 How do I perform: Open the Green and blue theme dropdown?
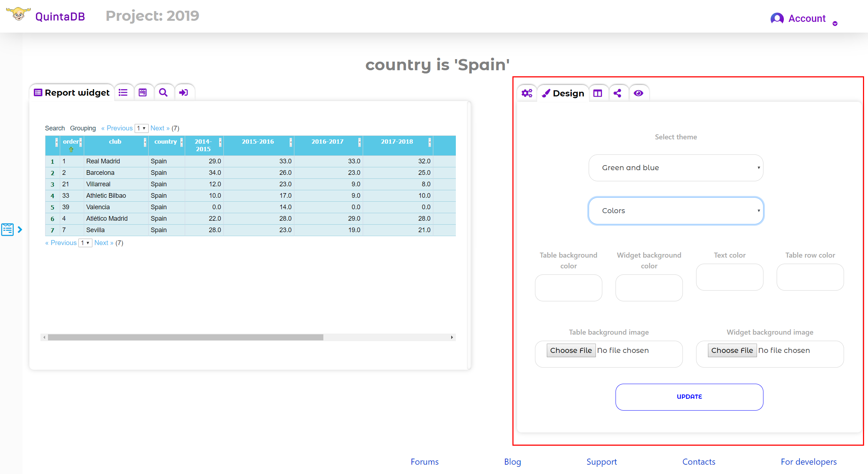pos(676,168)
